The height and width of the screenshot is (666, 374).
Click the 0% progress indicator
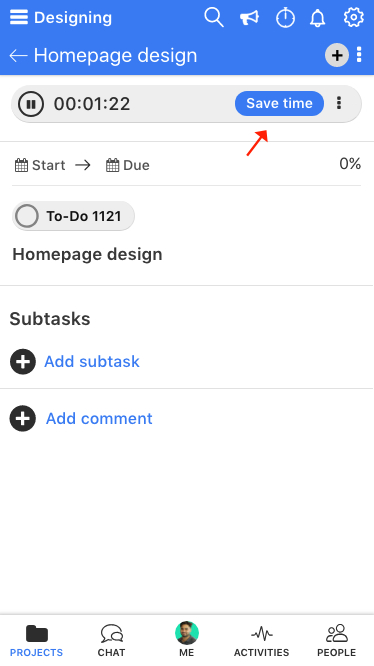[350, 164]
